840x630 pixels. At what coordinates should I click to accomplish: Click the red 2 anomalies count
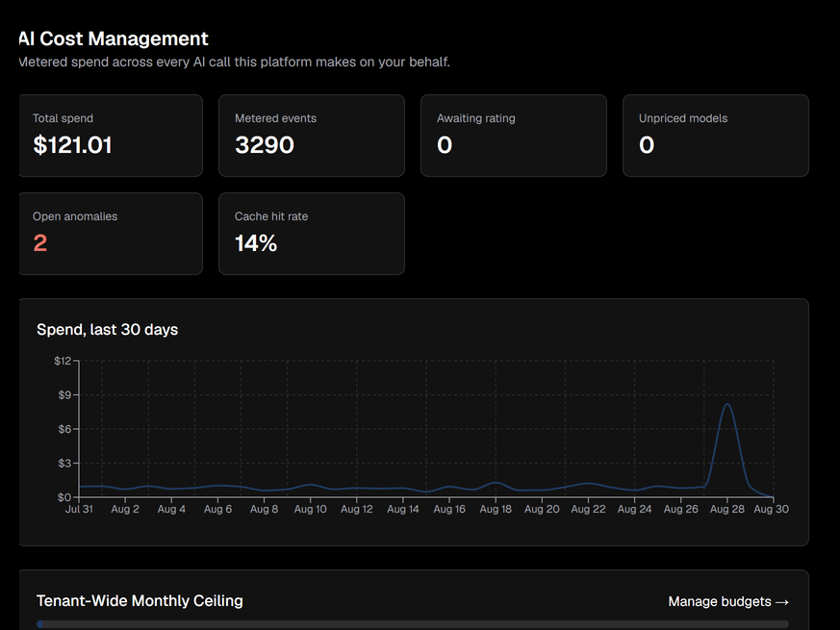40,243
